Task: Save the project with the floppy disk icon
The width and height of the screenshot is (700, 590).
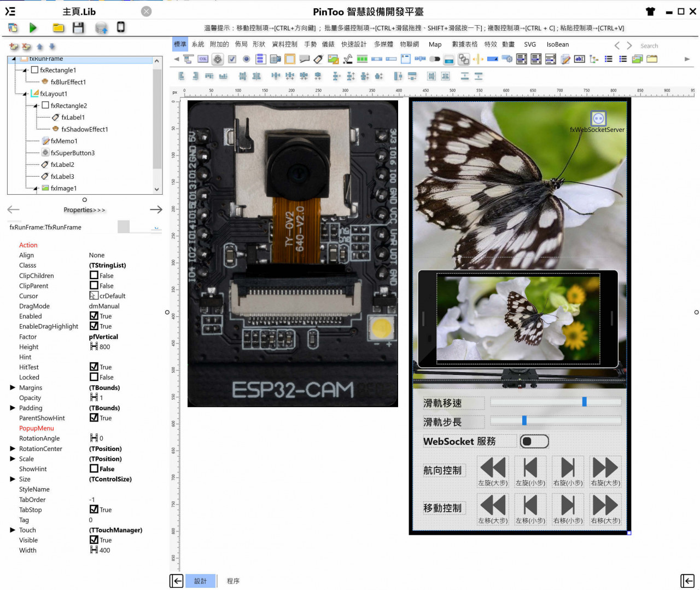Action: point(78,27)
